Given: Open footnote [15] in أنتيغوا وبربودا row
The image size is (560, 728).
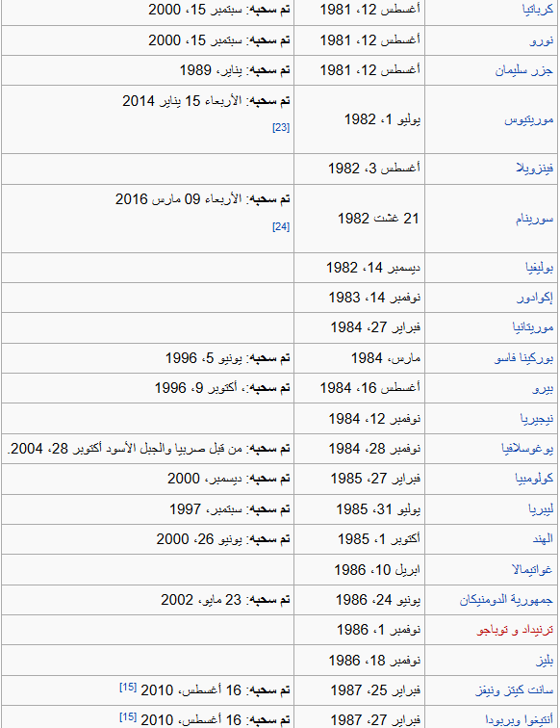Looking at the screenshot, I should (128, 716).
